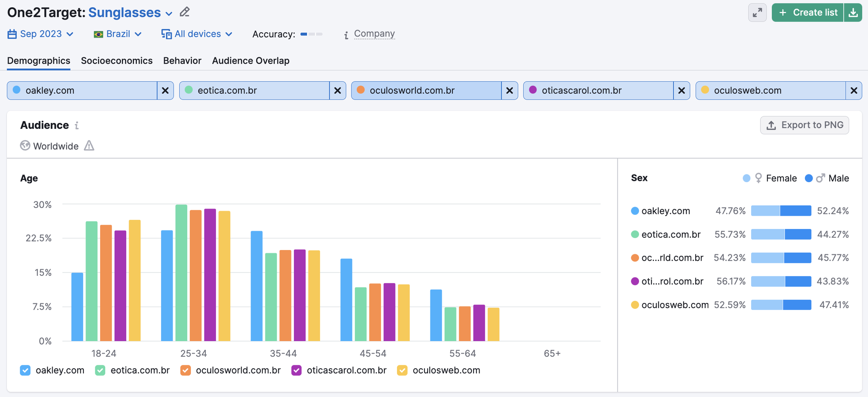The image size is (868, 397).
Task: Remove oakley.com with its X button
Action: tap(165, 91)
